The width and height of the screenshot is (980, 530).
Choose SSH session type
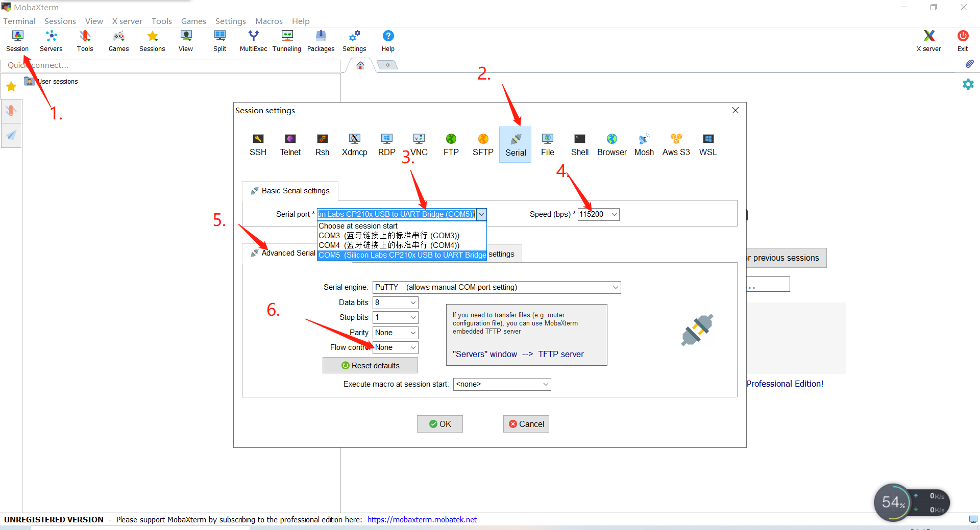click(258, 145)
